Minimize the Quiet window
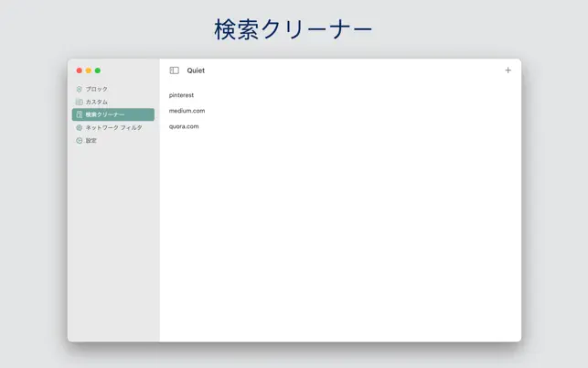The image size is (588, 368). [x=89, y=70]
